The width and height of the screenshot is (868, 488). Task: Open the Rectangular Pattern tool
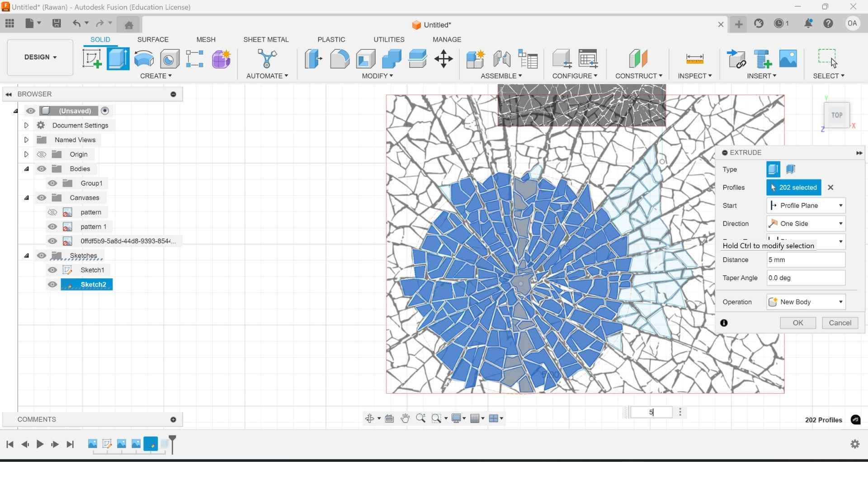pyautogui.click(x=195, y=59)
